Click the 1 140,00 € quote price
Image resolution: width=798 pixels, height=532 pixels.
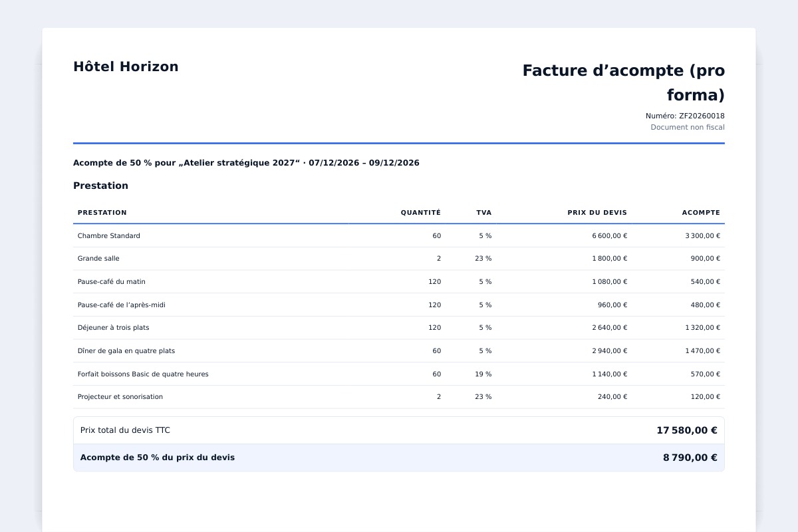pyautogui.click(x=610, y=374)
